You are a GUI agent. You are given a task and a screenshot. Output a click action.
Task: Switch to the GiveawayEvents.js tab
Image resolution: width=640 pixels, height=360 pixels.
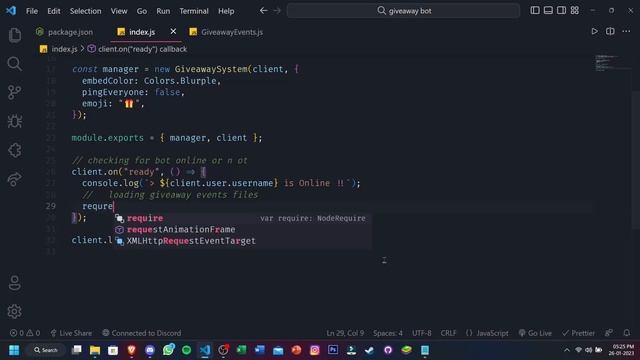click(x=227, y=32)
